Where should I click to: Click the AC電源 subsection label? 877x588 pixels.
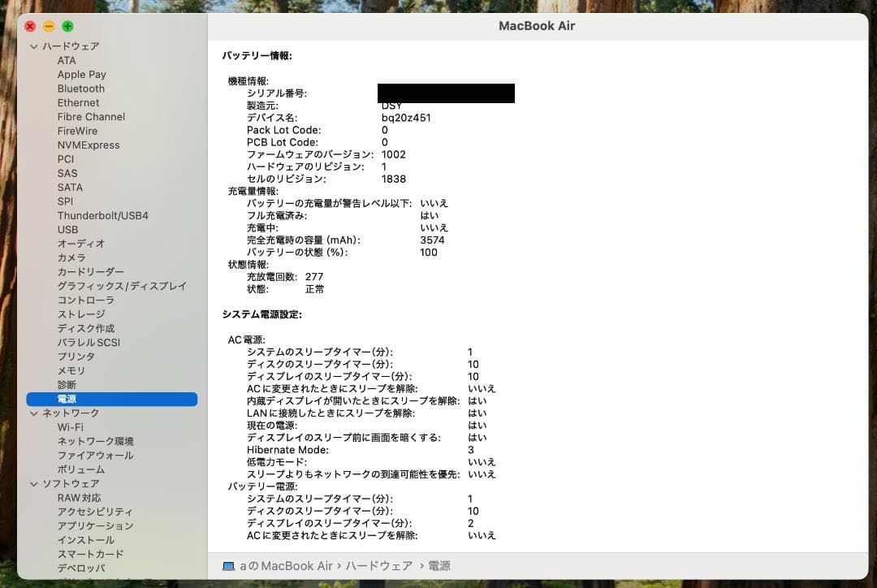tap(247, 339)
